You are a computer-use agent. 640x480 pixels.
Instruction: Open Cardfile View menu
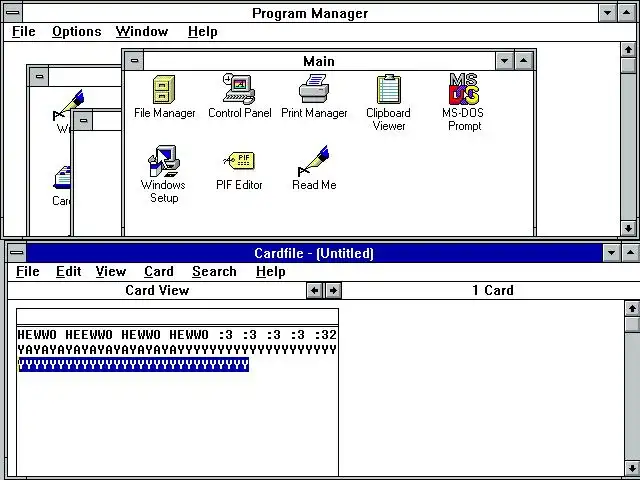pos(111,271)
